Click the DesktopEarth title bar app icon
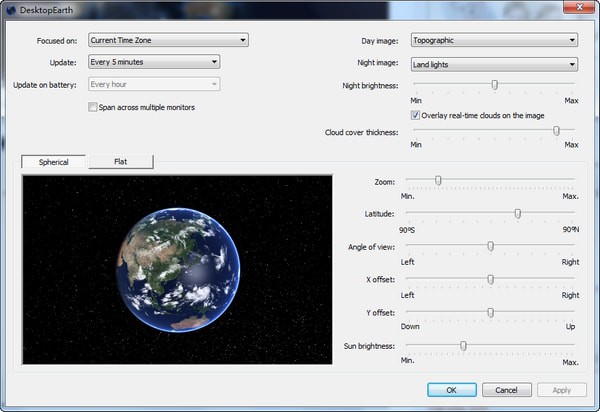600x412 pixels. (11, 9)
